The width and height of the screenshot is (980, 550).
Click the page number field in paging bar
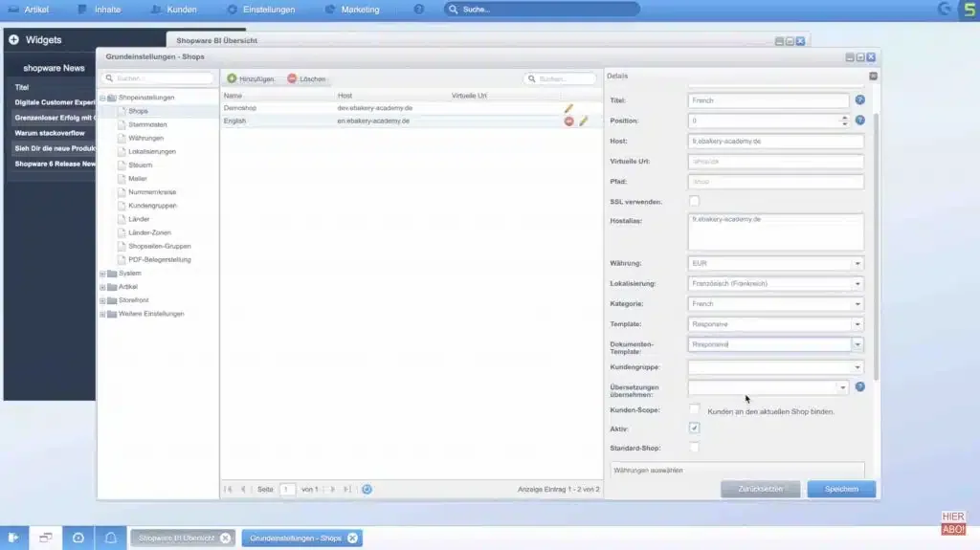(287, 490)
